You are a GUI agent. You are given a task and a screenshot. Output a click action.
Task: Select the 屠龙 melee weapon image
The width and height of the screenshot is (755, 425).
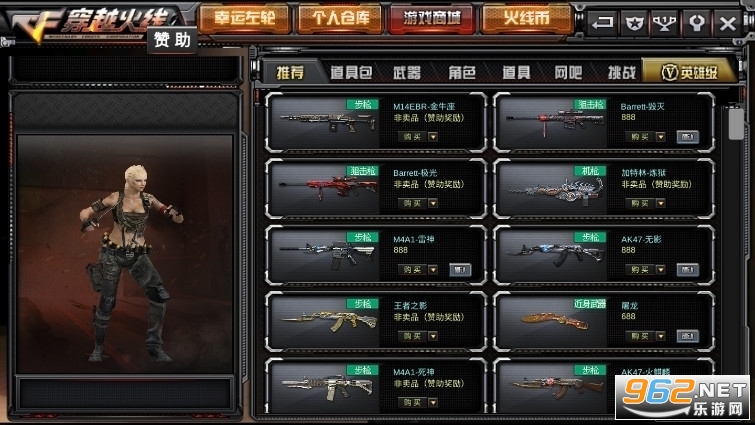click(x=555, y=321)
